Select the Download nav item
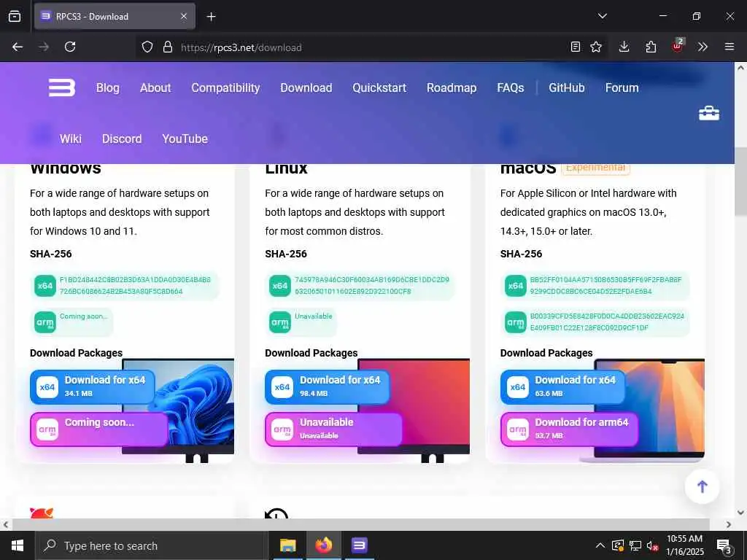 tap(306, 87)
